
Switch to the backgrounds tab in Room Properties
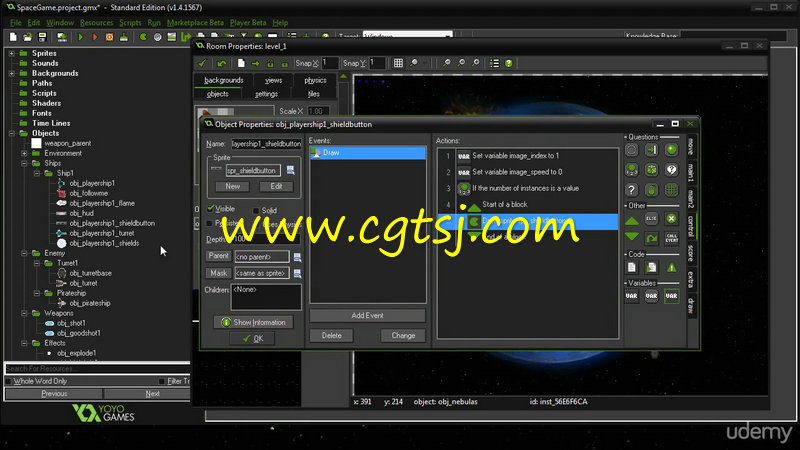pos(223,80)
